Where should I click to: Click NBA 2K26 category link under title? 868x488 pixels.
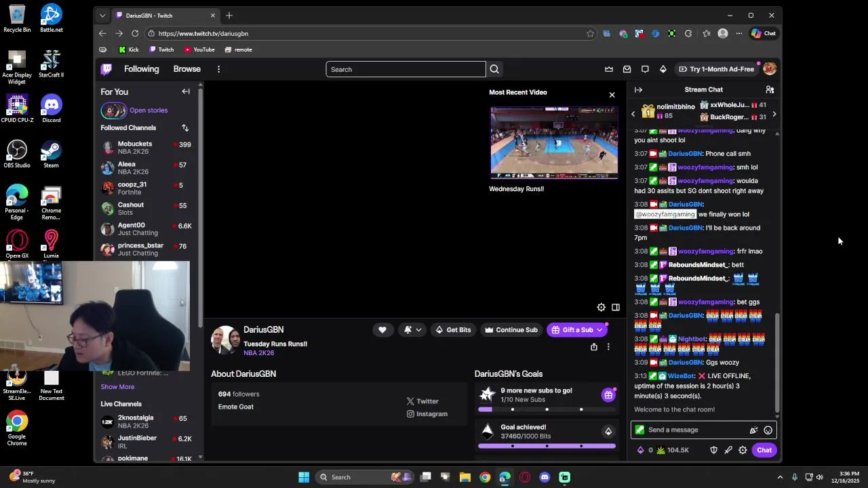pos(259,353)
